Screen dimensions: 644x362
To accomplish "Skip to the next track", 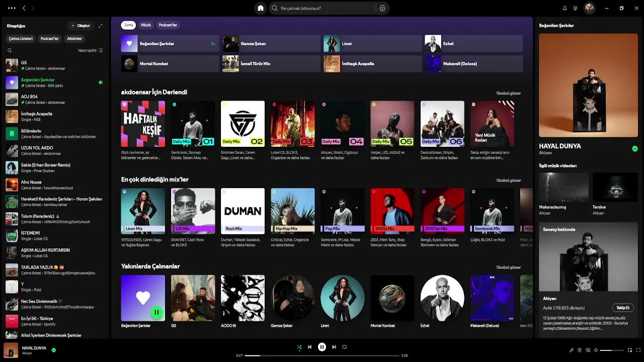I will [334, 347].
